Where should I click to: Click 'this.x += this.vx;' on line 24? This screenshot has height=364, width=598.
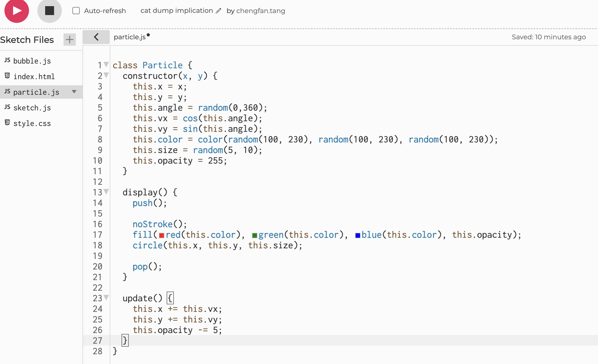[177, 309]
